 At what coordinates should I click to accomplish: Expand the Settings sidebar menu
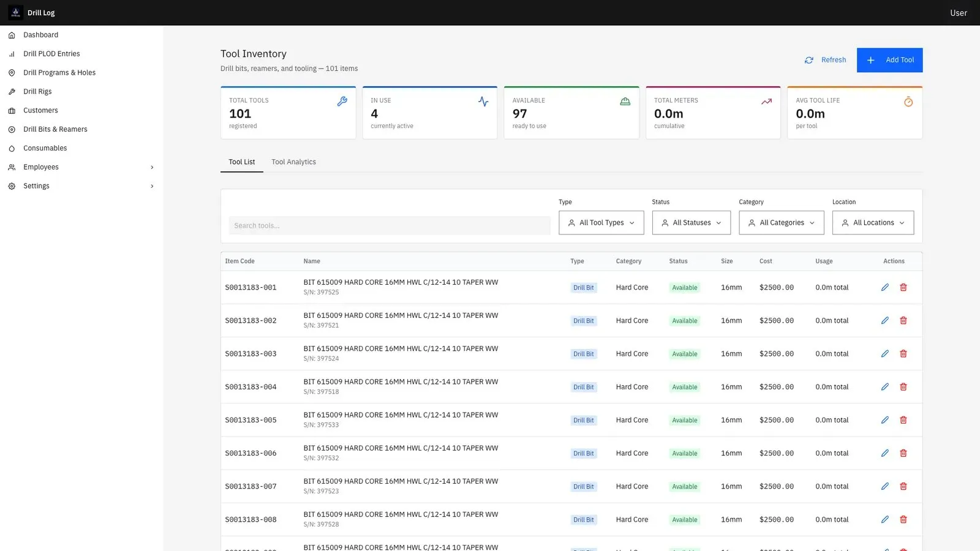coord(81,186)
